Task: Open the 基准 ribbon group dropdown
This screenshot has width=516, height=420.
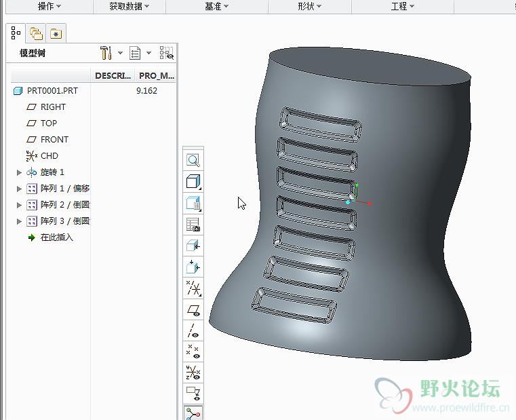Action: point(216,6)
